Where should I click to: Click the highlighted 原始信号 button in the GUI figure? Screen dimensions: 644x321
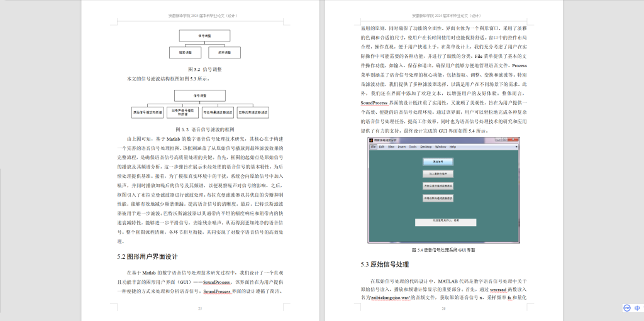438,161
